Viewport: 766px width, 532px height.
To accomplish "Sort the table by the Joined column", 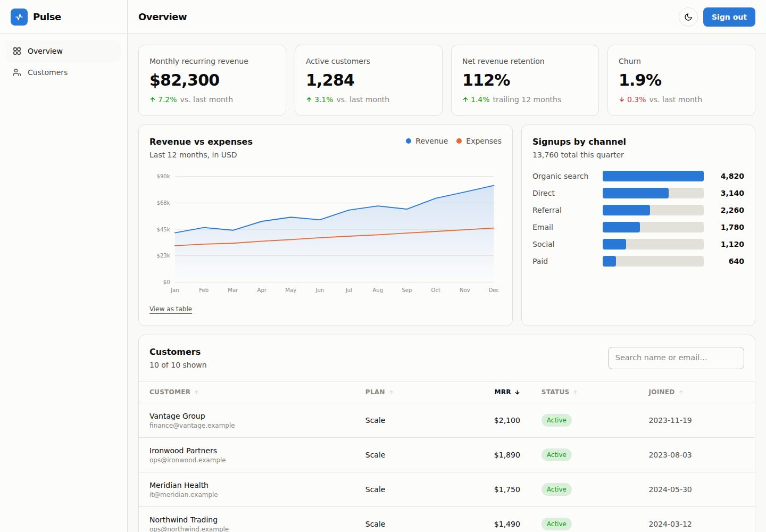I will (x=666, y=392).
